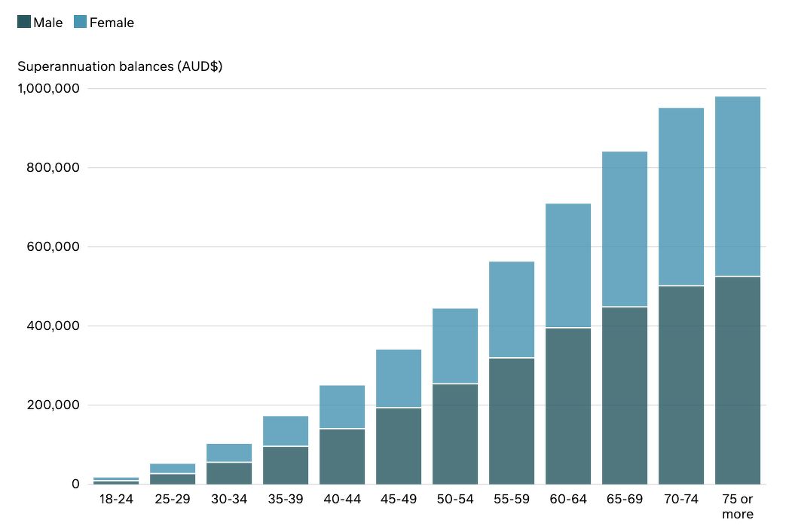Click the 50-54 age group label
Viewport: 792px width, 532px height.
point(456,499)
